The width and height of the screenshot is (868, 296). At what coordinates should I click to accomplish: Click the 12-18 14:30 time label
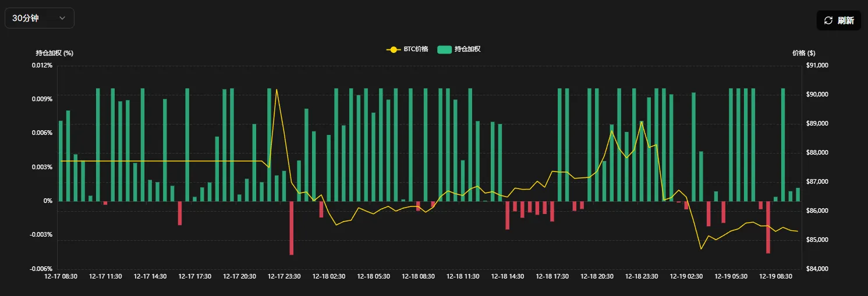(x=508, y=277)
